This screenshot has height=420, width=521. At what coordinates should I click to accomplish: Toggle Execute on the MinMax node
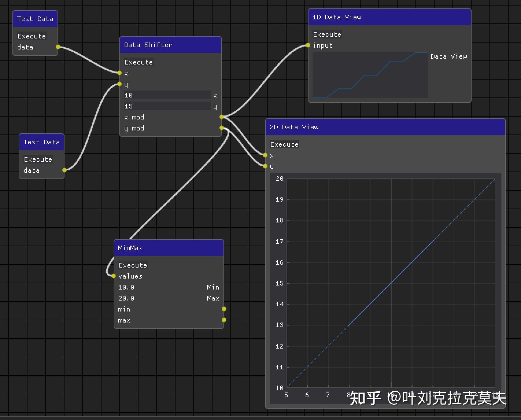coord(133,265)
